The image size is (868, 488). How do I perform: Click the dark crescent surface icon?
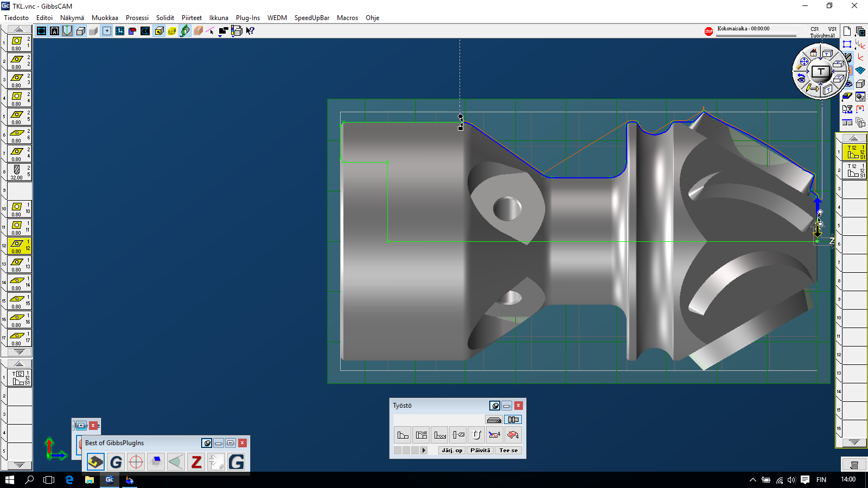(145, 31)
